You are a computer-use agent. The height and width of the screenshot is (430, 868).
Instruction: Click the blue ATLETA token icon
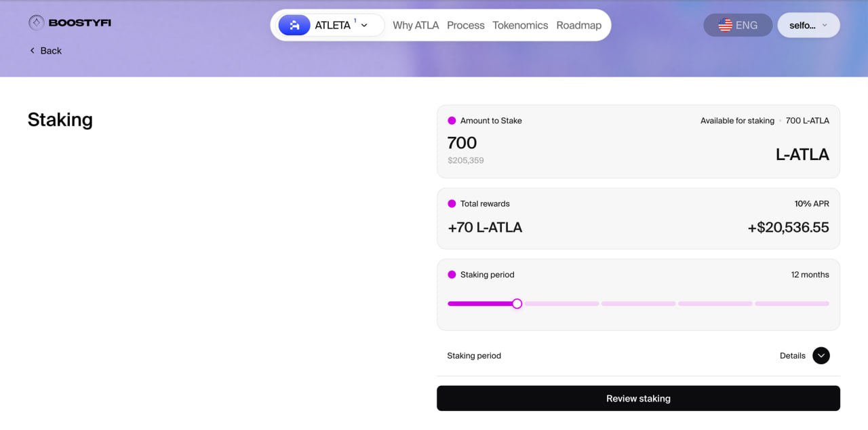pyautogui.click(x=294, y=25)
